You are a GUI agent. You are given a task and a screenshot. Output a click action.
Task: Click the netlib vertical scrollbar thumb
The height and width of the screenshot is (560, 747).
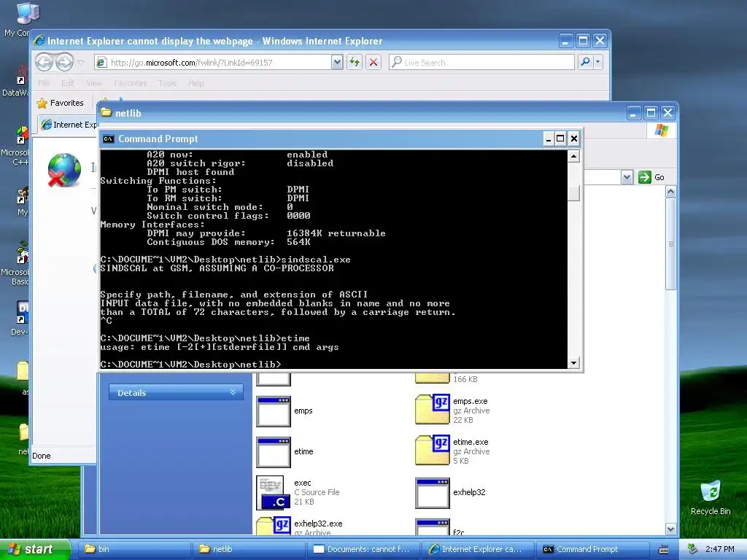(671, 244)
